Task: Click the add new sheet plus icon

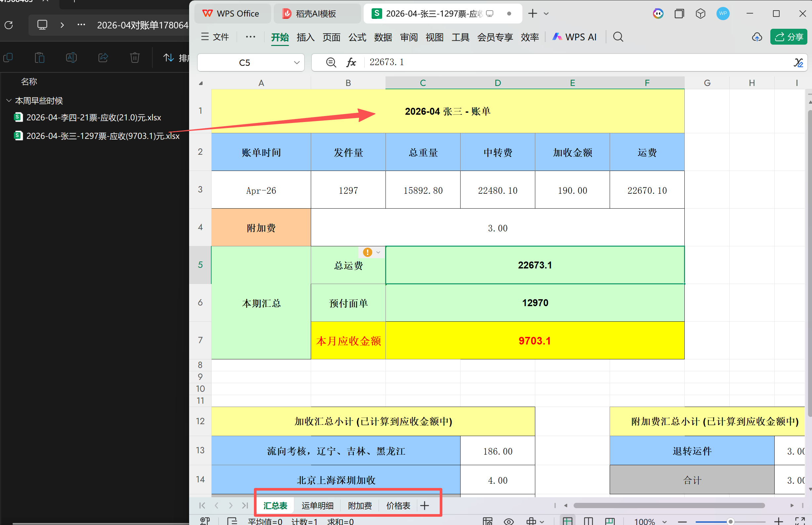Action: click(425, 505)
